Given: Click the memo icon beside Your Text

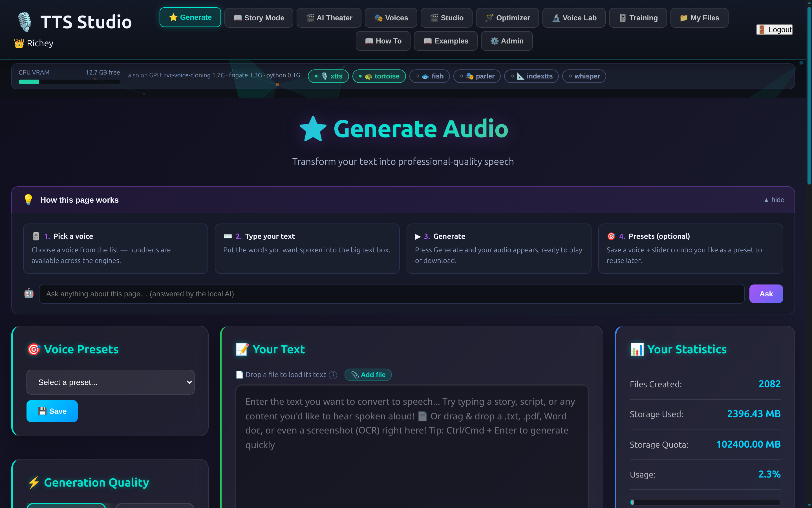Looking at the screenshot, I should tap(242, 349).
